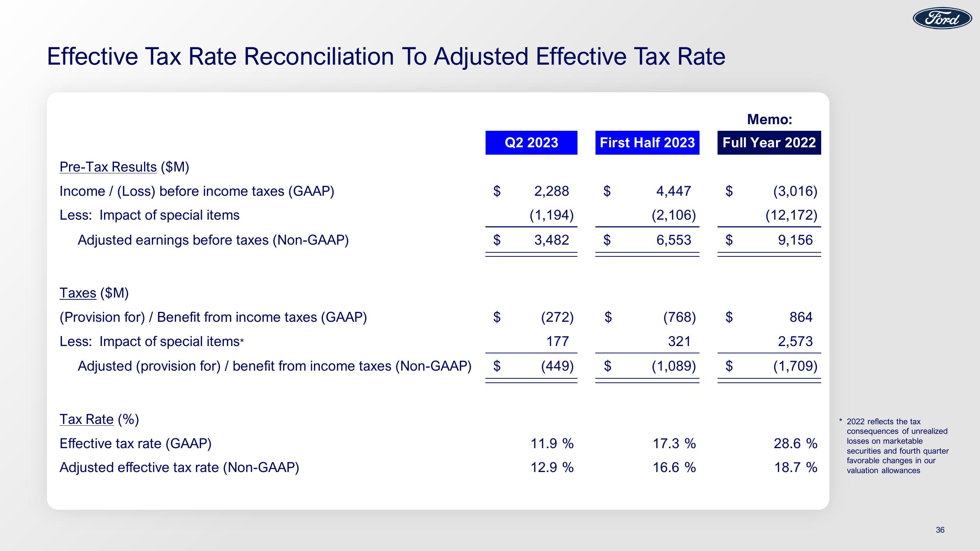Click 'Less: Impact of special items*' row label

pos(152,342)
